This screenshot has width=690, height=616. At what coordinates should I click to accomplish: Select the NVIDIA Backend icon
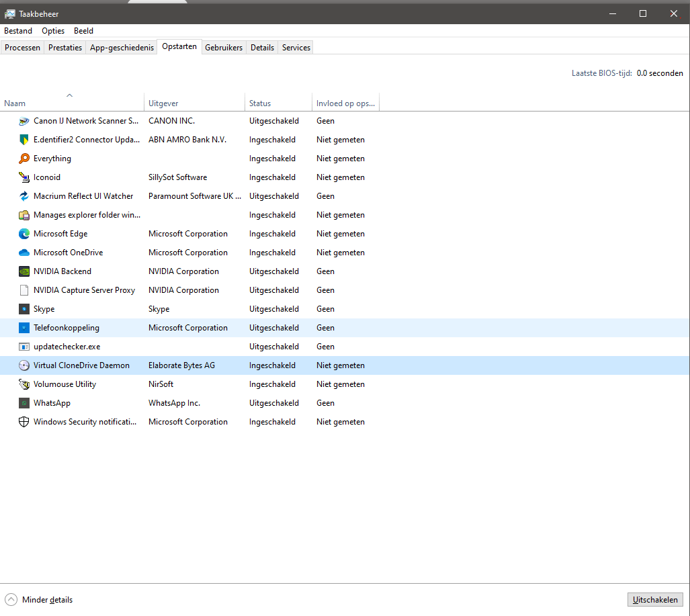pos(24,271)
